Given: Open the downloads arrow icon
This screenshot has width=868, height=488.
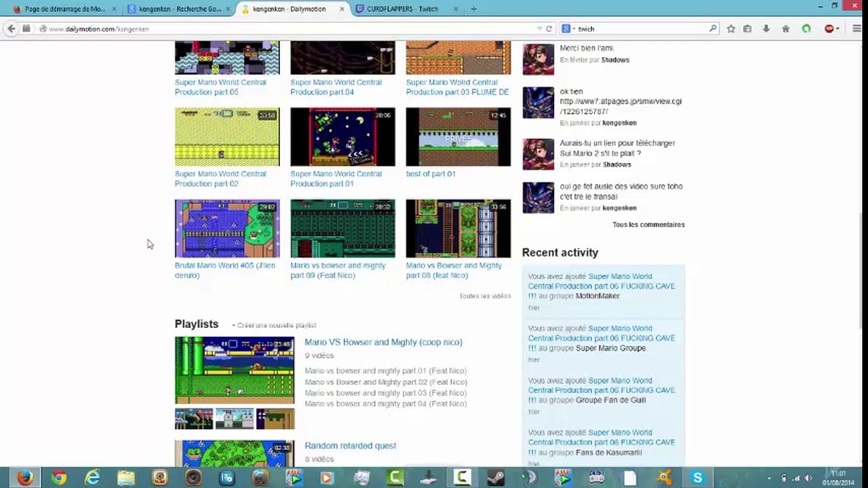Looking at the screenshot, I should click(766, 29).
